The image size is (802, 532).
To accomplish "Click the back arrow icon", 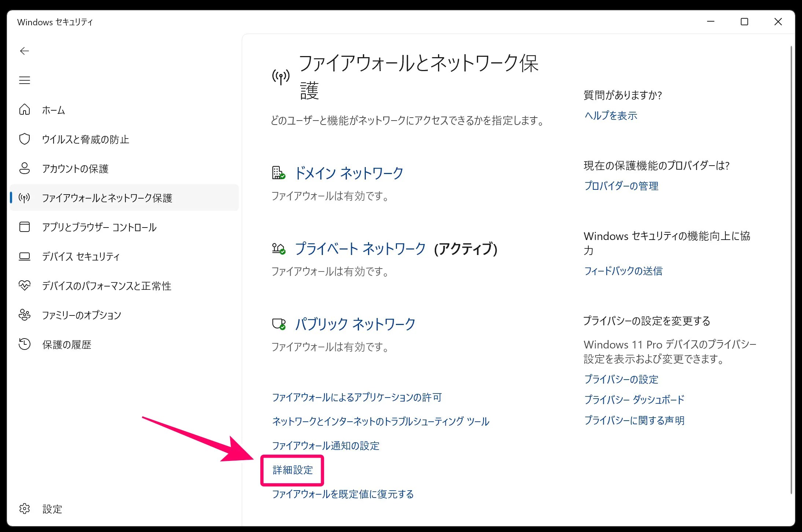I will pos(25,51).
